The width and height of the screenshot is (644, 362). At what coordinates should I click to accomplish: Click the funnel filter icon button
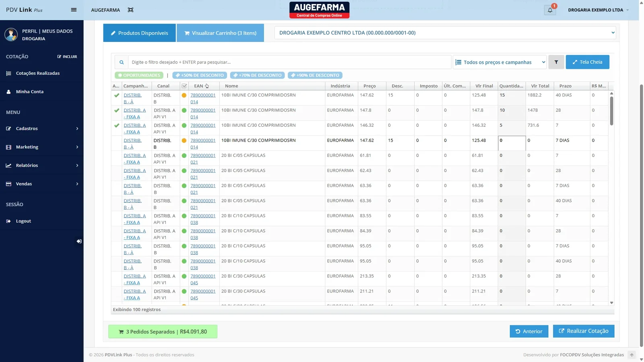(556, 62)
